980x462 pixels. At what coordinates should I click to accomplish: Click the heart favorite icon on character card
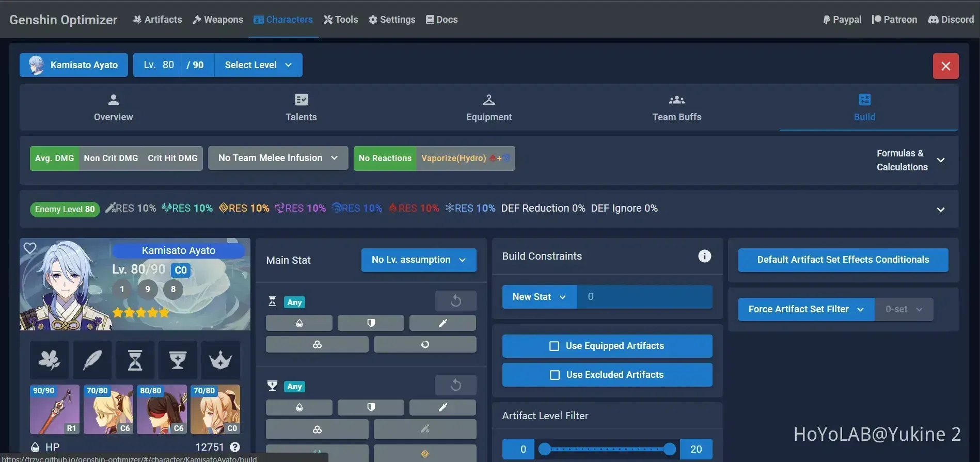coord(30,248)
